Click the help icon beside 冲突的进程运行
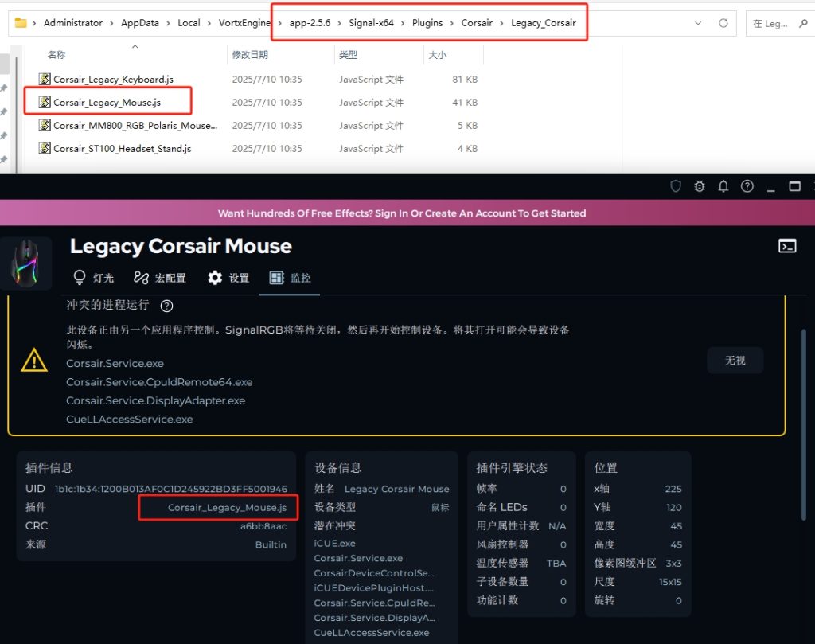This screenshot has width=815, height=644. [x=166, y=306]
